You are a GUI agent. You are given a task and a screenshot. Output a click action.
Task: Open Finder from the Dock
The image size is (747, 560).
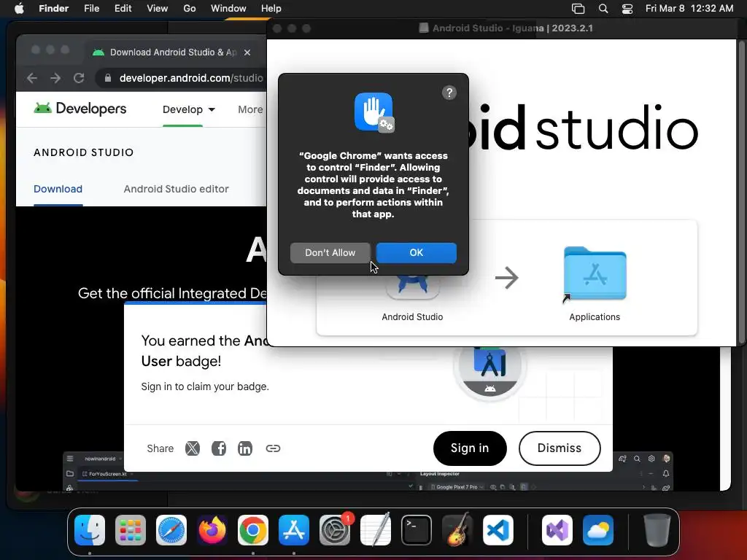[x=90, y=530]
